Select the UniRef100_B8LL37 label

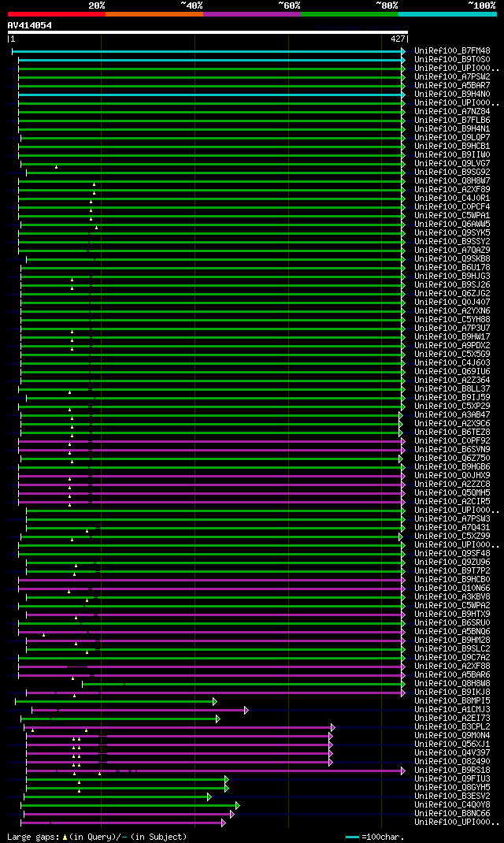click(x=452, y=388)
